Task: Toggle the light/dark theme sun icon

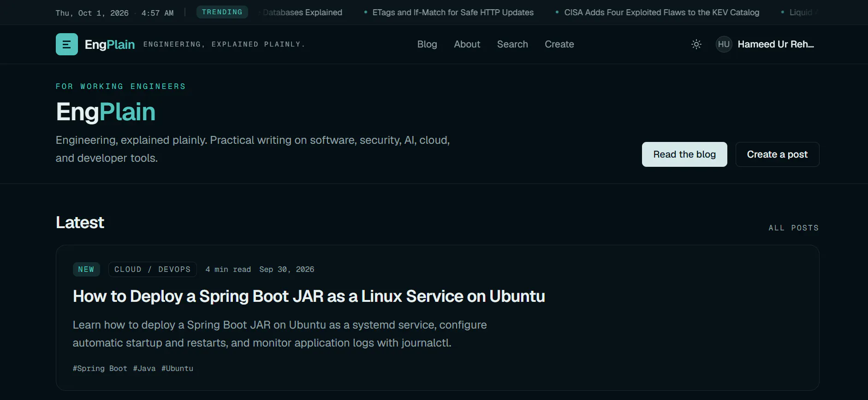Action: [x=696, y=44]
